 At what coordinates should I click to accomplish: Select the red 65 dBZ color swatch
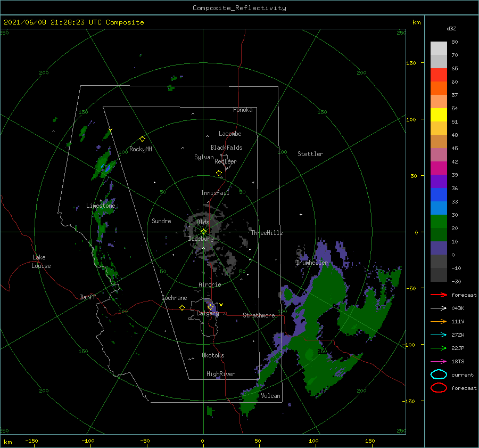[x=439, y=75]
